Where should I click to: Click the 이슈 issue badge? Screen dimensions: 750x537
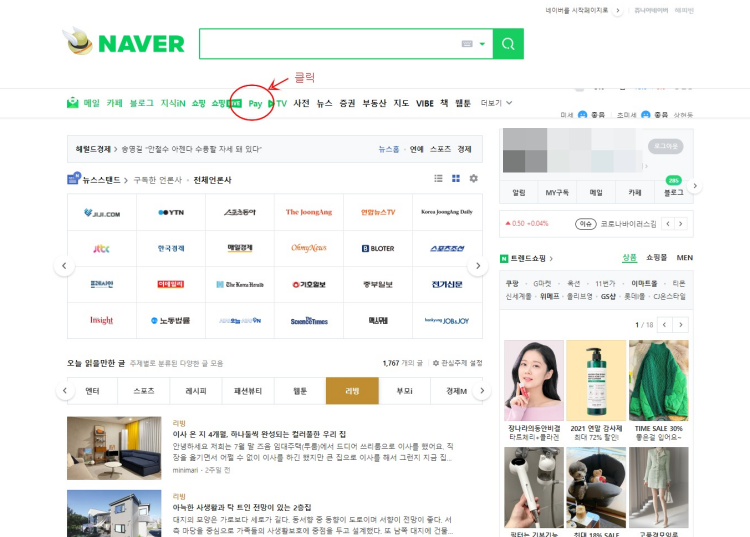pos(585,224)
